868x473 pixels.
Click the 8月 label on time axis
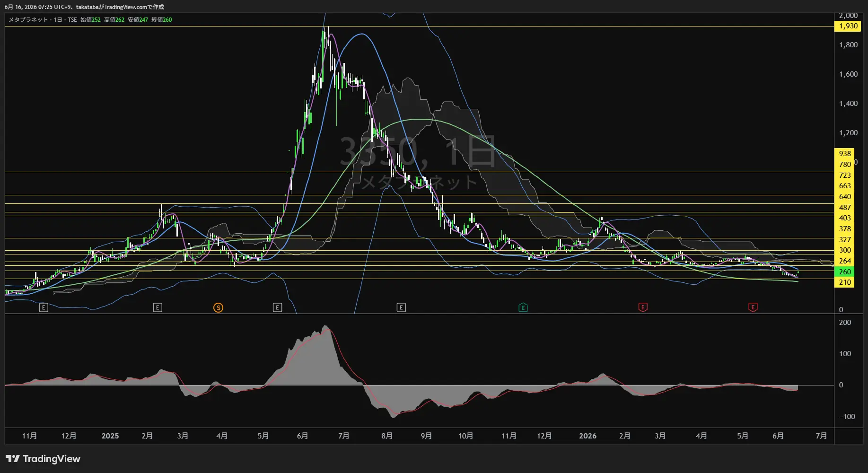pyautogui.click(x=387, y=436)
